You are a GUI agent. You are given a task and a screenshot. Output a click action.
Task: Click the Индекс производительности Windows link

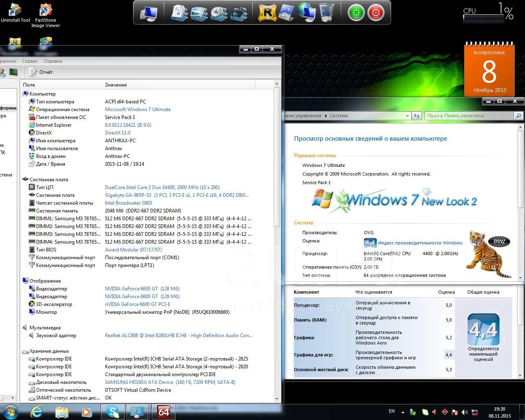[x=420, y=243]
